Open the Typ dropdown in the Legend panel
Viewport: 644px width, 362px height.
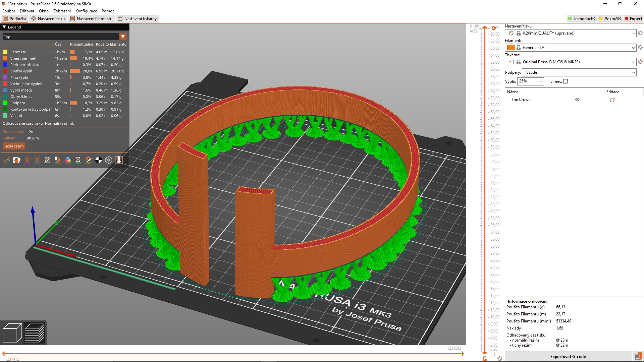click(x=123, y=37)
